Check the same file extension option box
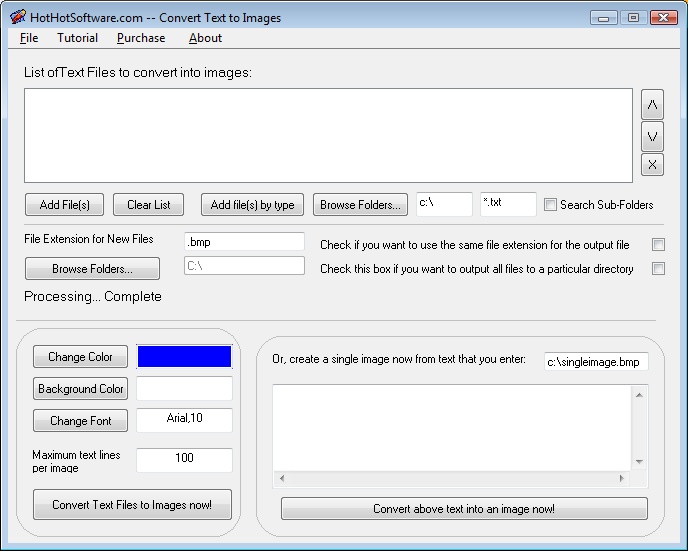The height and width of the screenshot is (551, 688). click(x=658, y=244)
